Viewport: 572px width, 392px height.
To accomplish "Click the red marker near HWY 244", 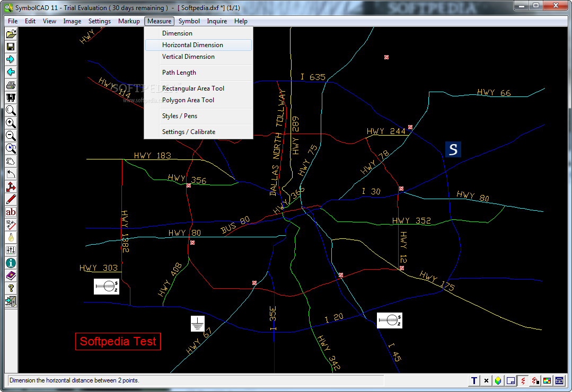I will tap(410, 127).
